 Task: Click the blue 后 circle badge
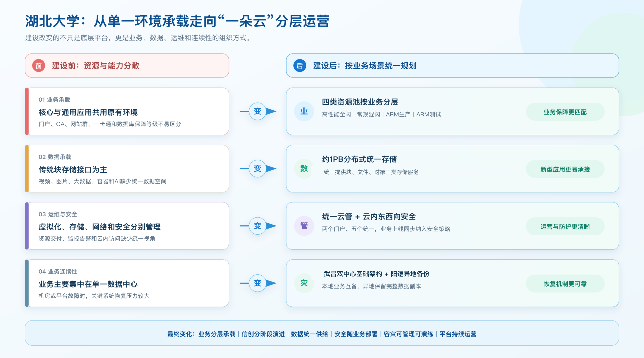tap(300, 66)
